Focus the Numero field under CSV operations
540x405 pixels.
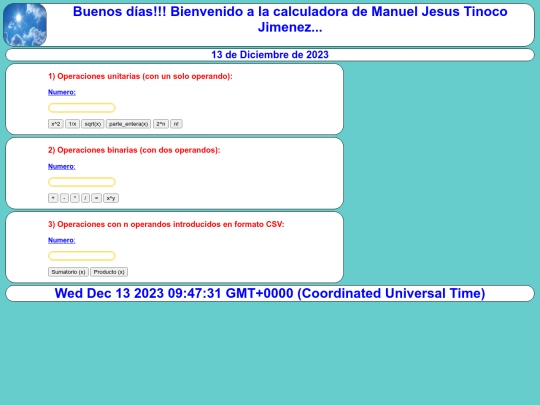(x=82, y=256)
